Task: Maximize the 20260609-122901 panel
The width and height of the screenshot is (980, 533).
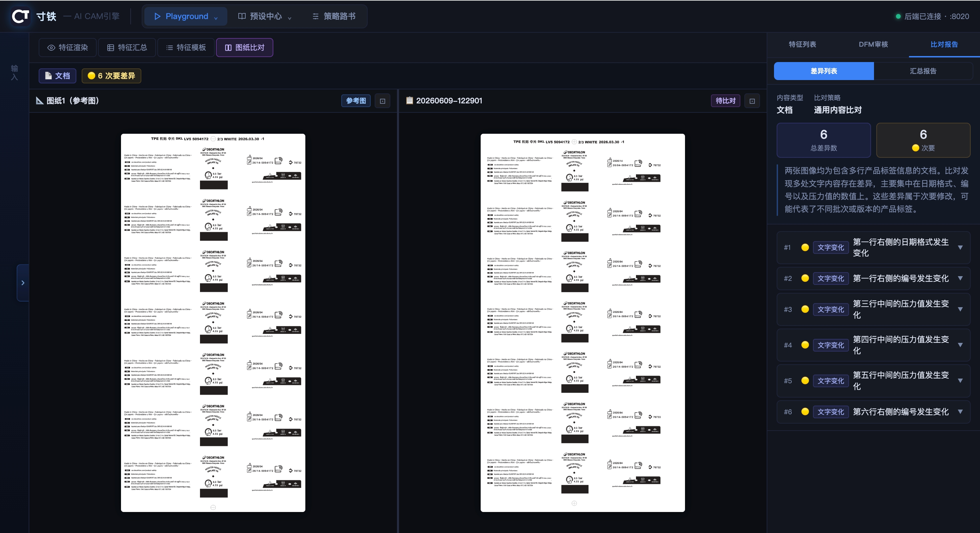Action: pyautogui.click(x=752, y=101)
